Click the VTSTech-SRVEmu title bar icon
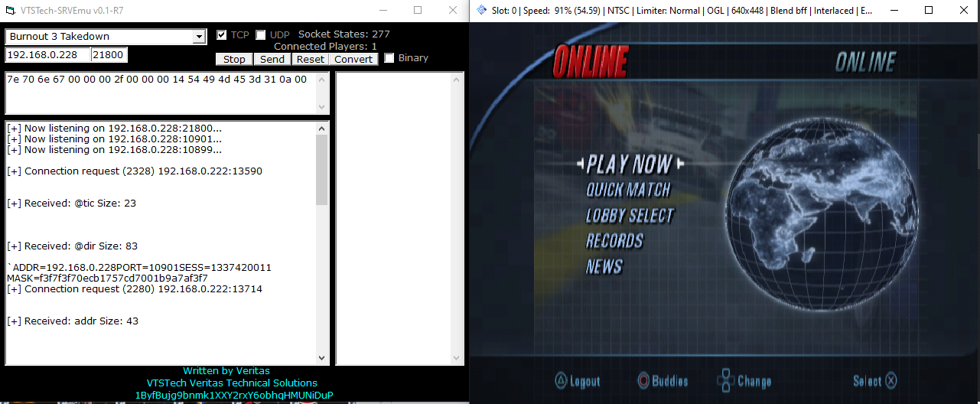The width and height of the screenshot is (980, 404). (x=11, y=10)
